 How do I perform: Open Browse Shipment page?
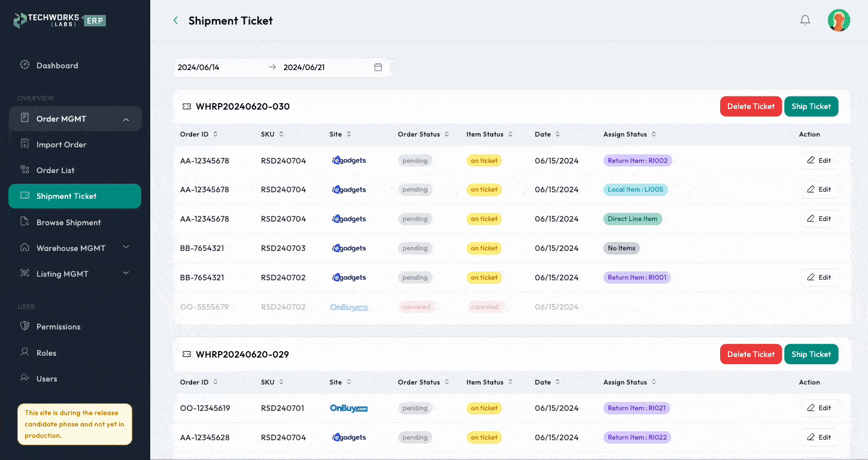(75, 222)
